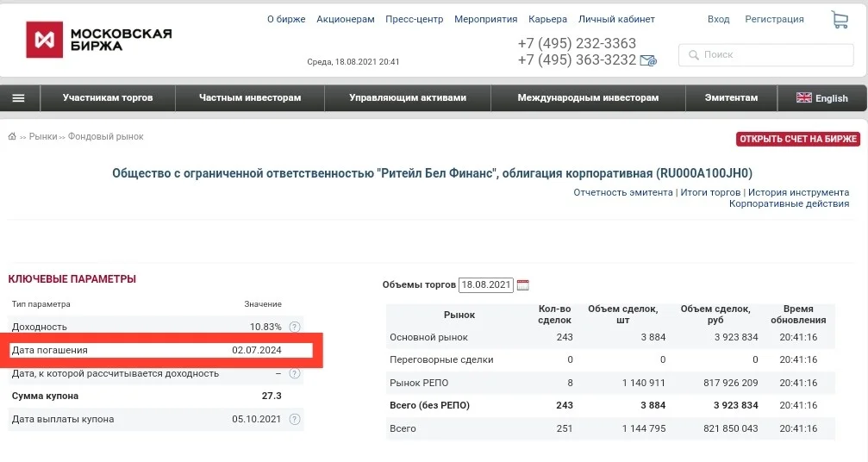This screenshot has height=462, width=868.
Task: Open the hamburger menu icon
Action: click(x=18, y=98)
